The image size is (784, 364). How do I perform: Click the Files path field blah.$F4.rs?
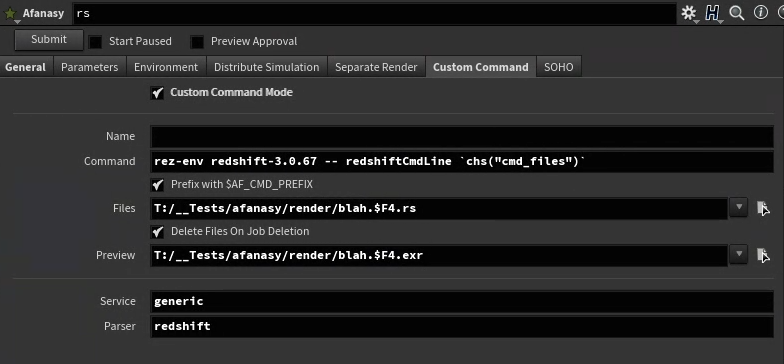tap(439, 208)
